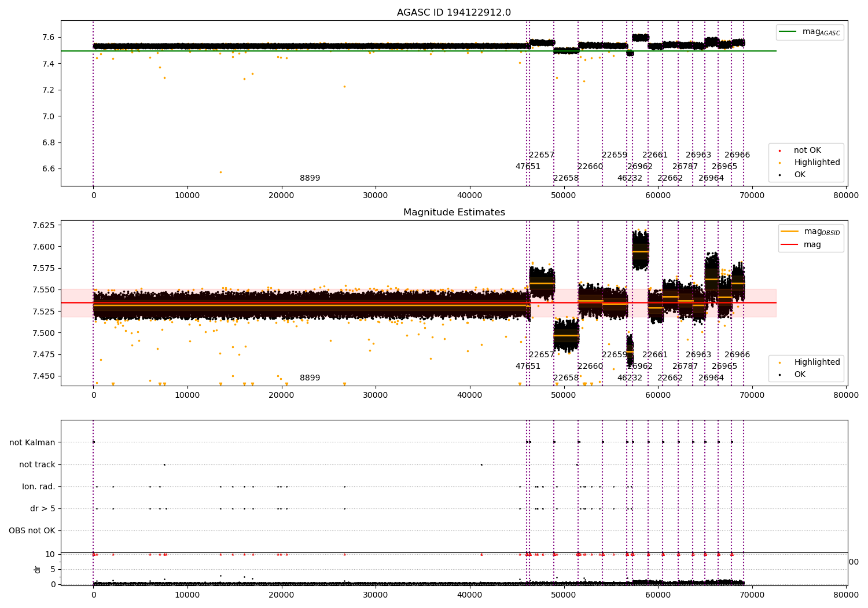Click OBSID label 8899 in the top plot
The image size is (868, 608).
(x=310, y=178)
